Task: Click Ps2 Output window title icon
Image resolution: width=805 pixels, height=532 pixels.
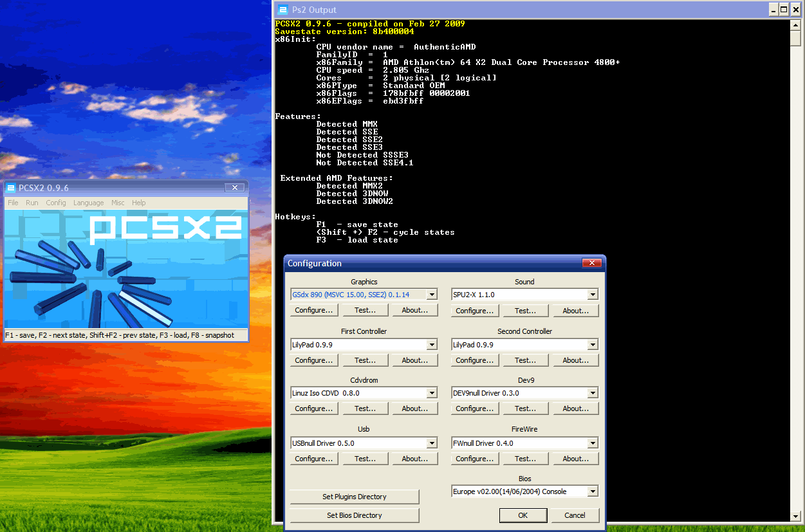Action: pyautogui.click(x=282, y=9)
